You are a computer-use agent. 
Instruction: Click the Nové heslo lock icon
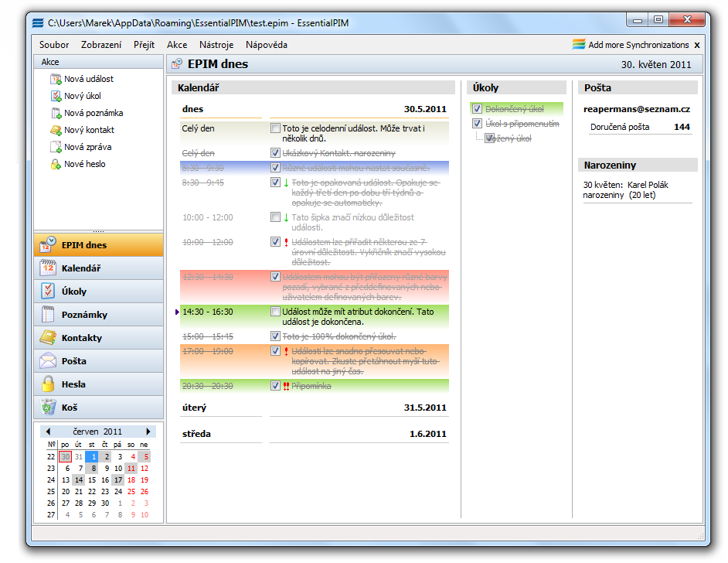pyautogui.click(x=56, y=165)
